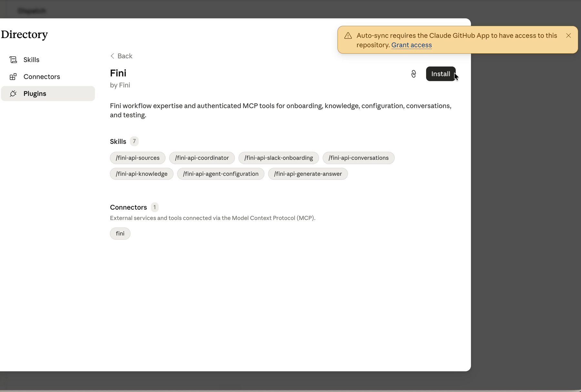Click the Skills section heading in main panel
Viewport: 581px width, 392px height.
tap(118, 142)
